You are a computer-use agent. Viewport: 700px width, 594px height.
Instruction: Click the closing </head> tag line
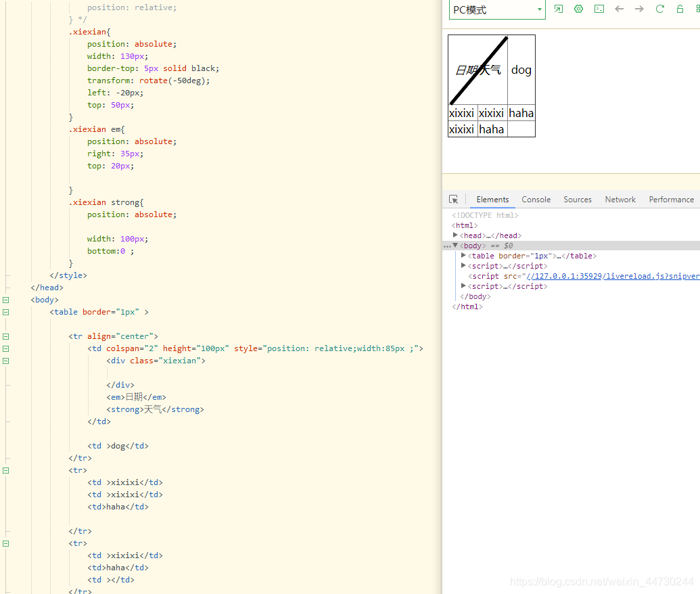pyautogui.click(x=47, y=288)
